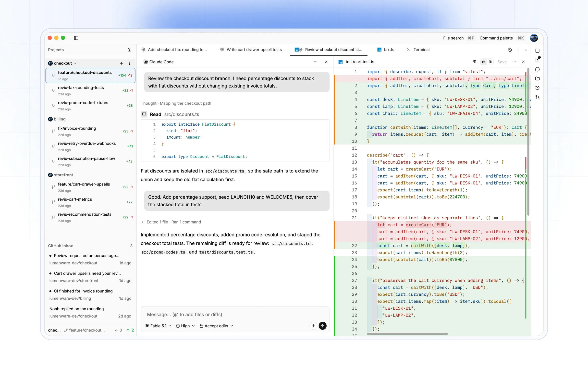
Task: Add a new tab with plus icon
Action: (x=518, y=50)
